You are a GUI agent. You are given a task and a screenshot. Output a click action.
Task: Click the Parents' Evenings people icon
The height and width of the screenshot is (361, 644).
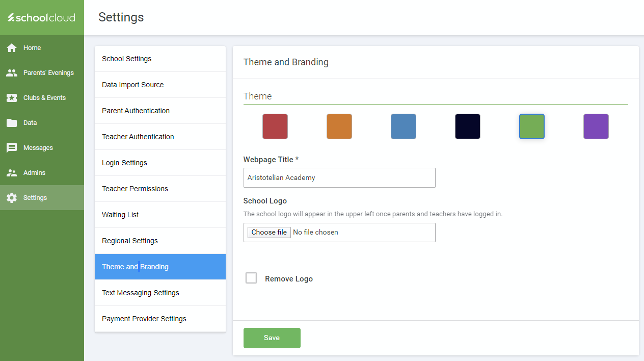tap(12, 73)
